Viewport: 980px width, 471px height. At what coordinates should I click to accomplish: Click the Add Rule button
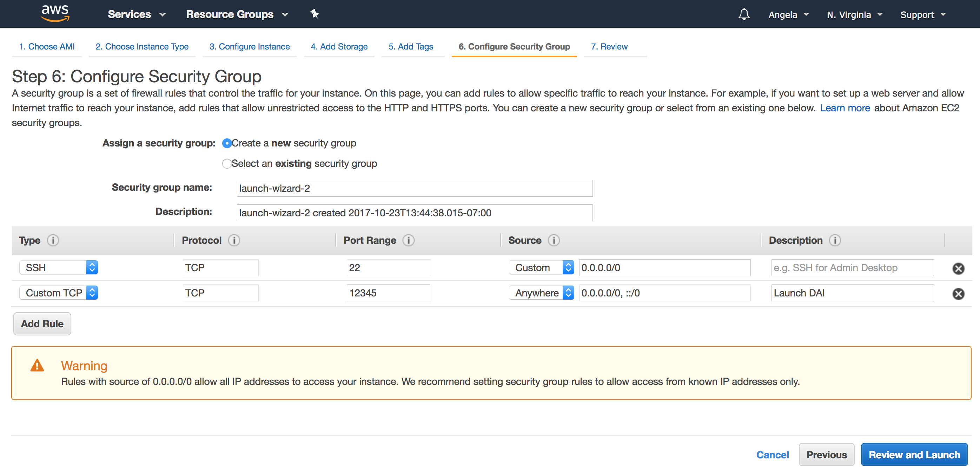[x=42, y=323]
